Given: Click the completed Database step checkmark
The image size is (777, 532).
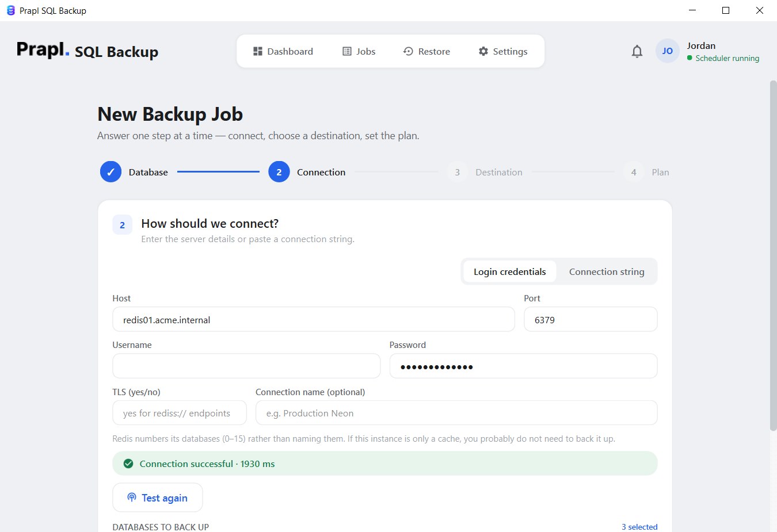Looking at the screenshot, I should coord(111,172).
